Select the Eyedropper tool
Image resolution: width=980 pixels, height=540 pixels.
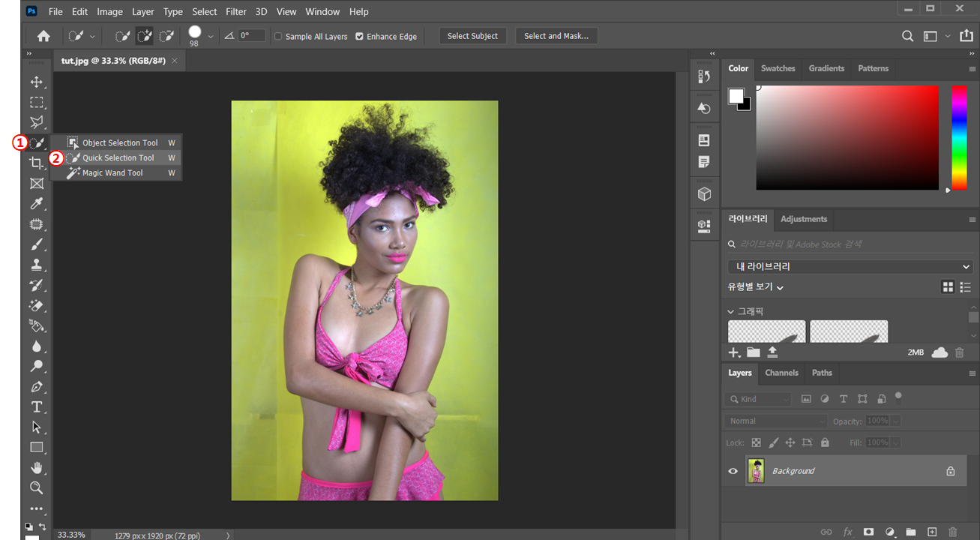pyautogui.click(x=36, y=203)
